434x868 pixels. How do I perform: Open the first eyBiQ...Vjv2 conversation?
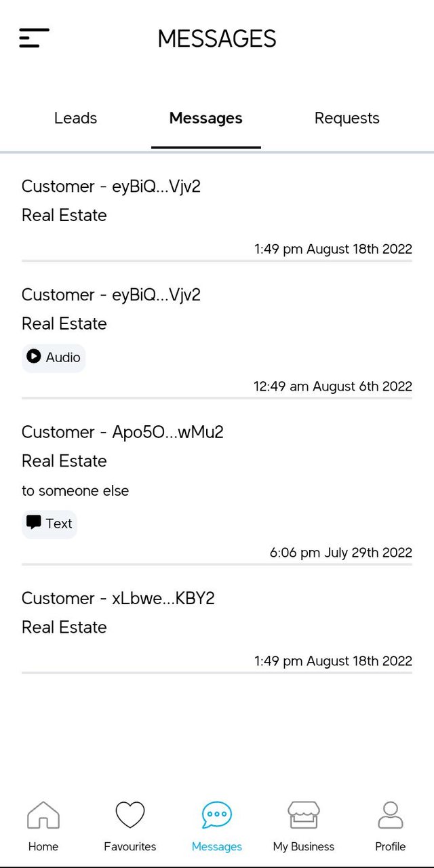(111, 186)
